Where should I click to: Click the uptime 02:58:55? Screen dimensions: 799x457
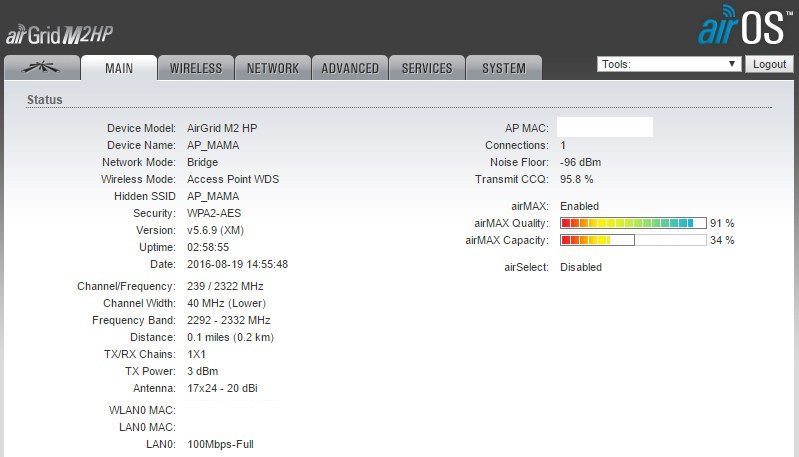coord(208,247)
